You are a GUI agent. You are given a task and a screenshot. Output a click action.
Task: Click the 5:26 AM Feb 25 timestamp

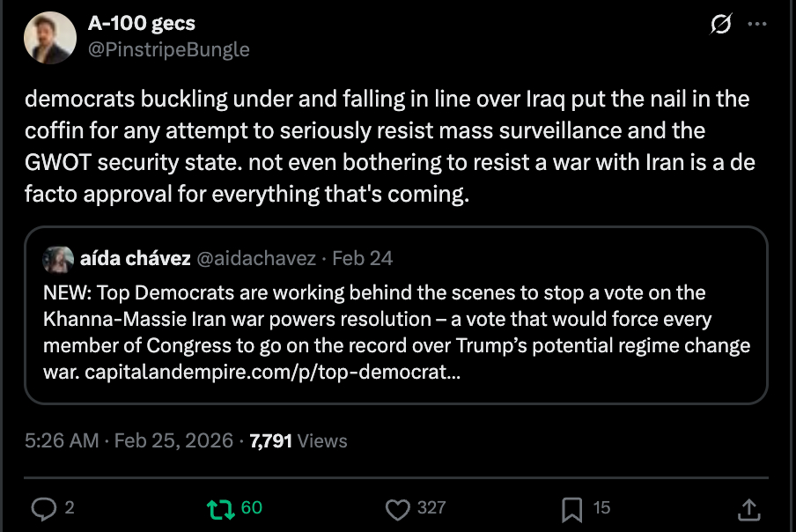point(129,440)
